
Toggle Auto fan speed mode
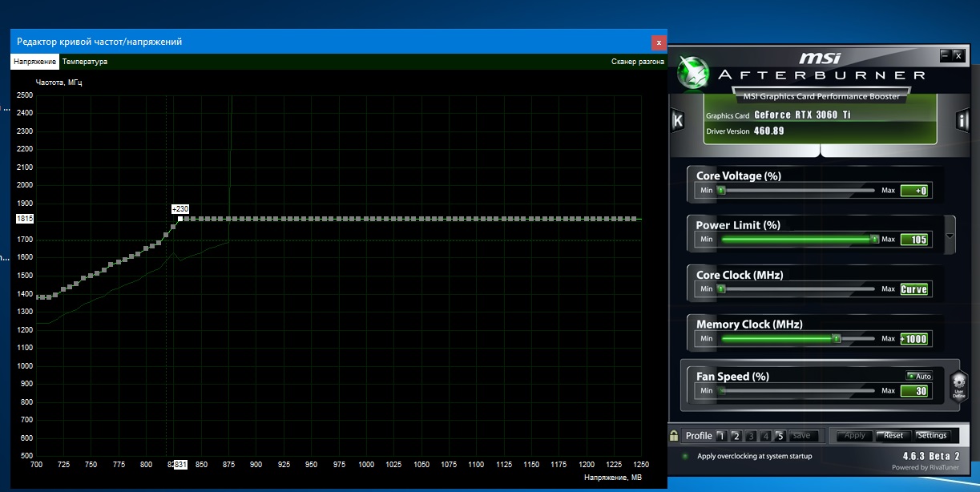coord(919,376)
